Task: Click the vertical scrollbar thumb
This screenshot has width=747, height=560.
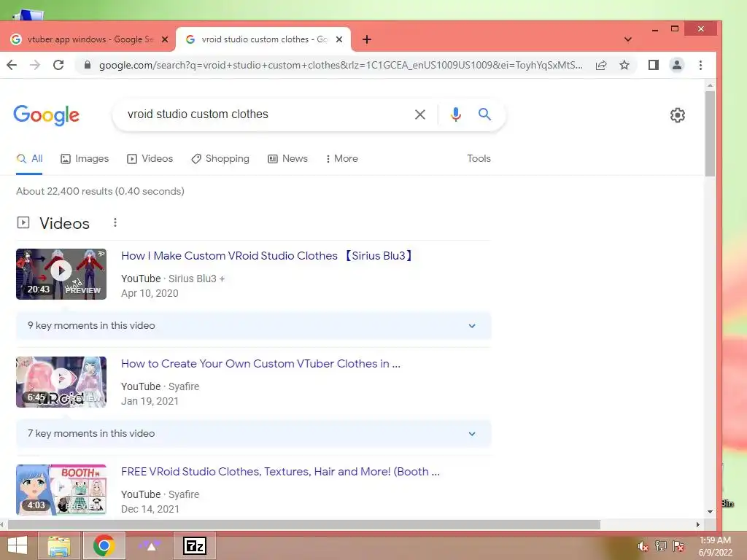Action: pyautogui.click(x=710, y=133)
